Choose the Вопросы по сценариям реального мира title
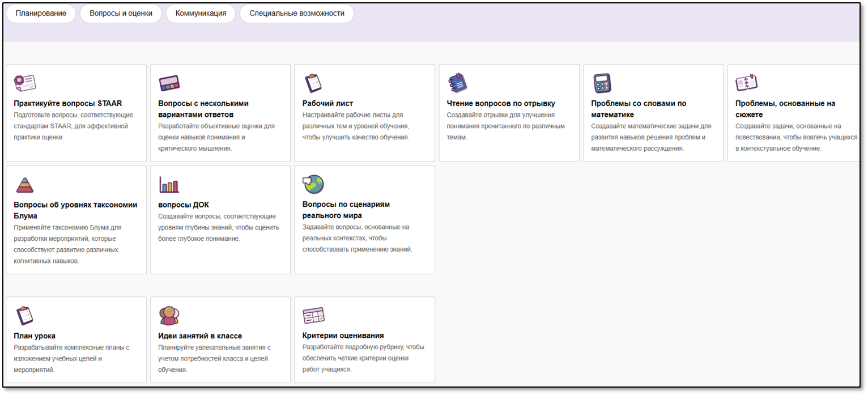 (x=346, y=210)
